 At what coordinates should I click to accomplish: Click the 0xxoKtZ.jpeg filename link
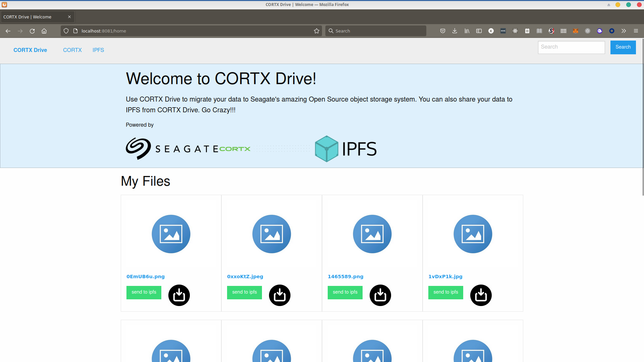pyautogui.click(x=245, y=277)
